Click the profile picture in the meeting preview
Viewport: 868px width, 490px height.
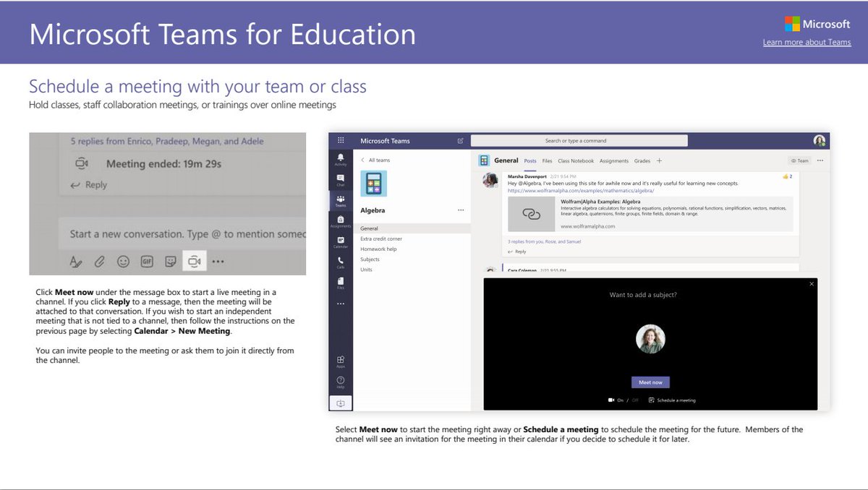coord(650,339)
